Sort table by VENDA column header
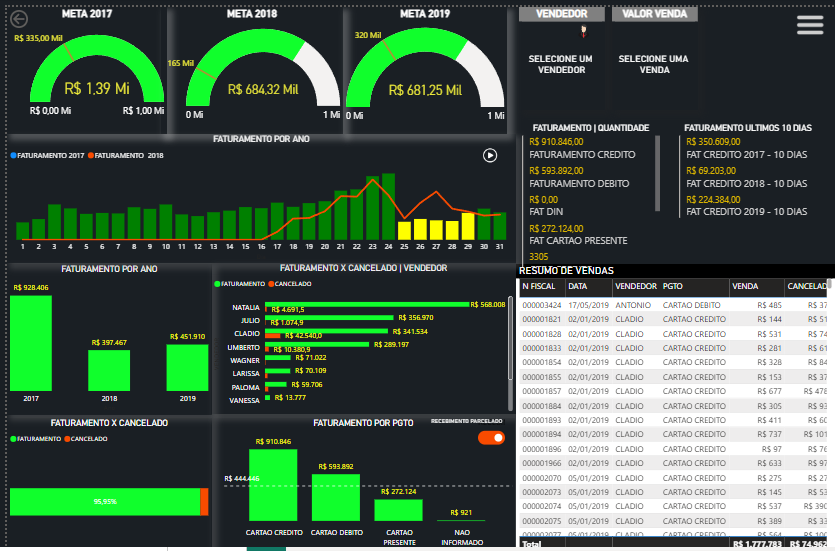Viewport: 835px width, 551px height. 745,286
